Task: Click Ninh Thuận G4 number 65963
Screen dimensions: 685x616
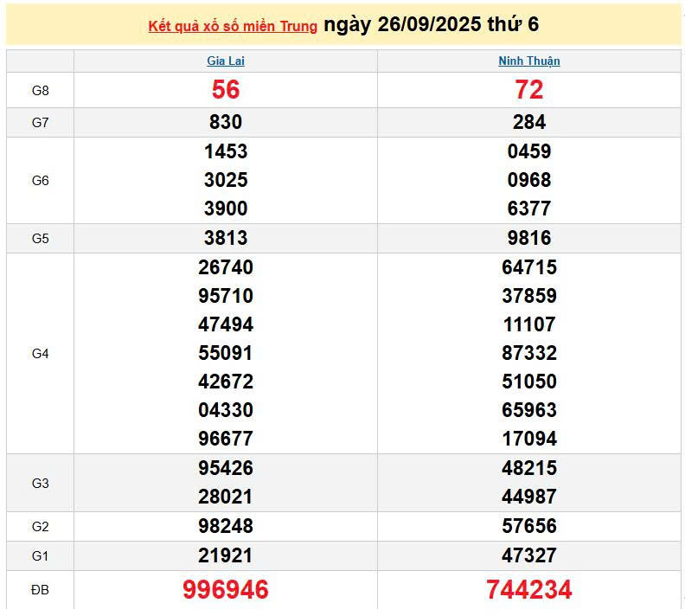Action: pyautogui.click(x=529, y=410)
